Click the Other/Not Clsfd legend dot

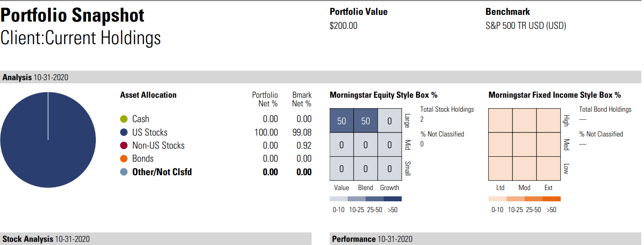pyautogui.click(x=124, y=172)
